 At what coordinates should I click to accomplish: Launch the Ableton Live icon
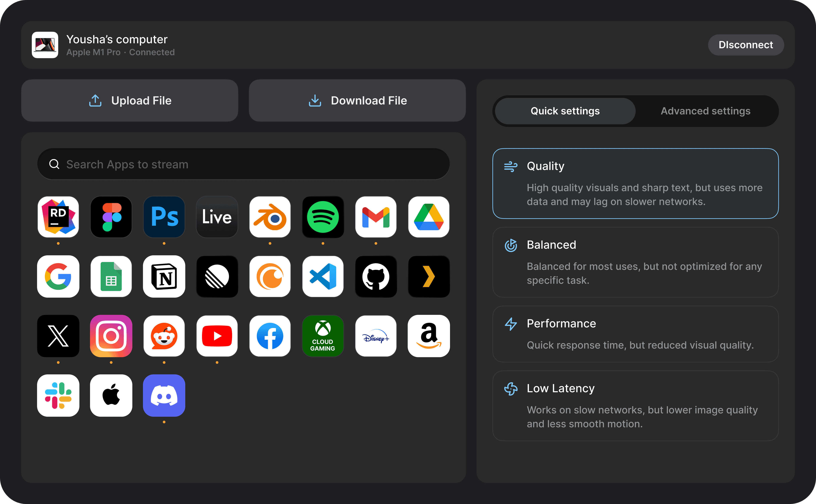(x=217, y=217)
